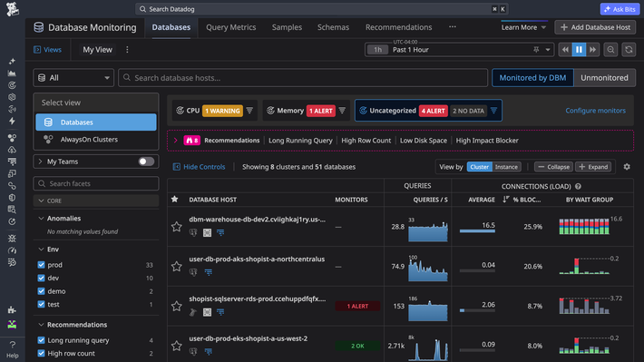The image size is (644, 362).
Task: Uncheck the demo env checkbox
Action: coord(41,291)
